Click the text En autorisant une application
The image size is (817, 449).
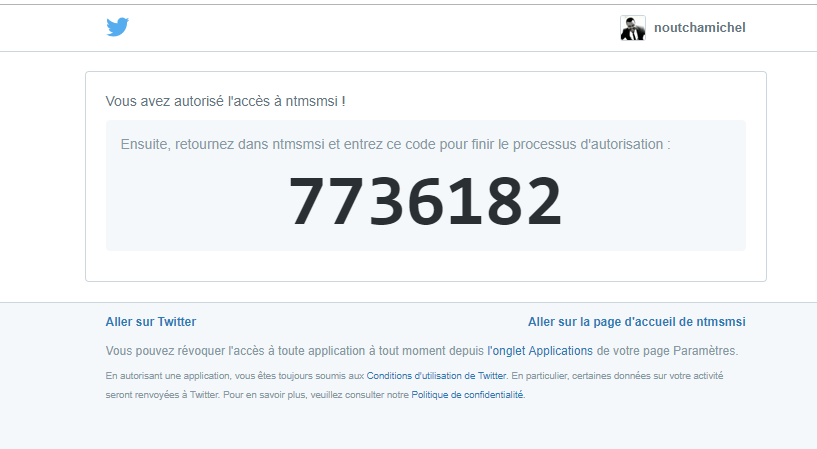pyautogui.click(x=414, y=385)
